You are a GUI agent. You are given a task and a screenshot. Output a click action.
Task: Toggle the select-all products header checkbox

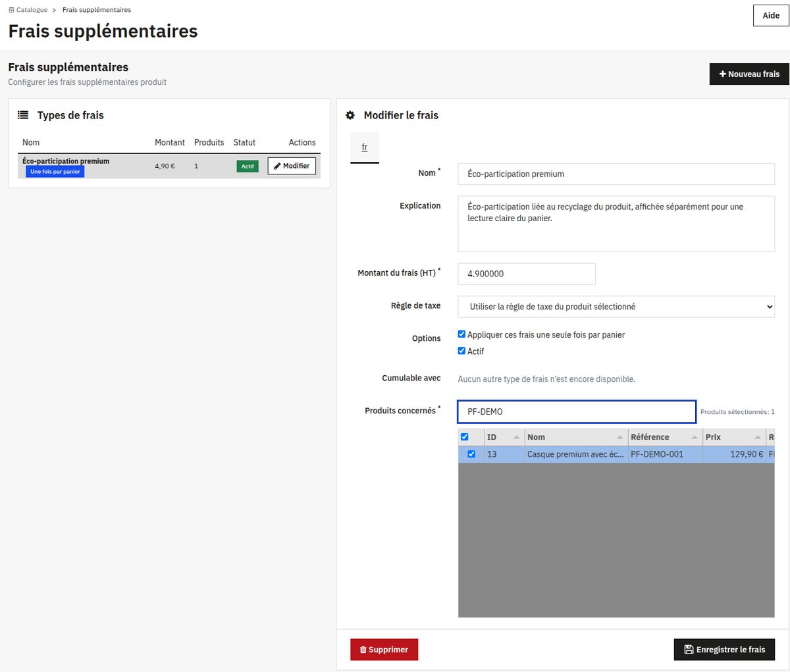pyautogui.click(x=465, y=437)
